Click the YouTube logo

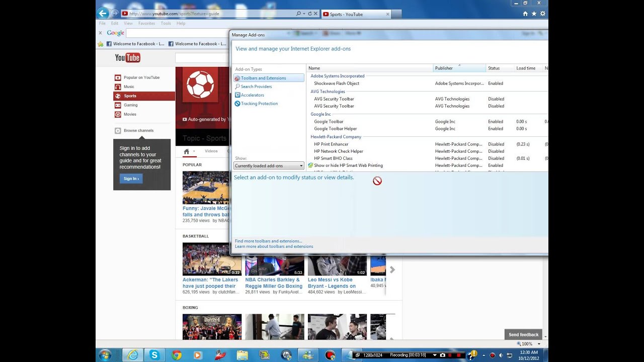(x=127, y=58)
